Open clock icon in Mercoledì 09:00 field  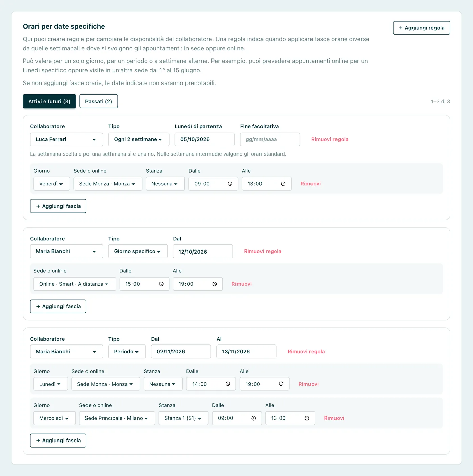coord(254,418)
